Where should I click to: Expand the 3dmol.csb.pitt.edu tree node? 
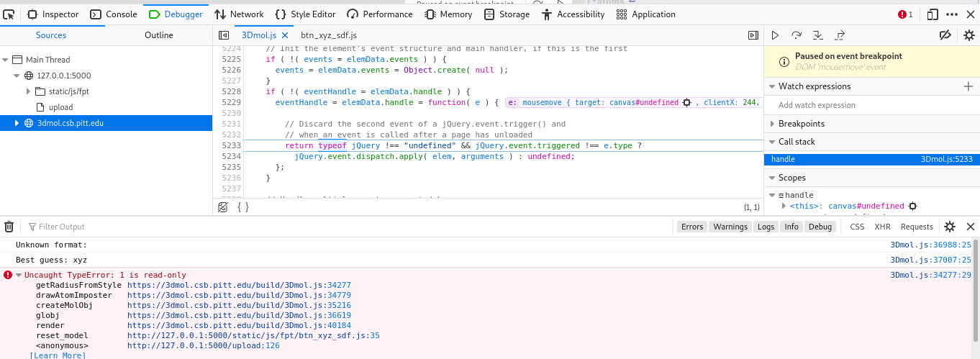(17, 123)
